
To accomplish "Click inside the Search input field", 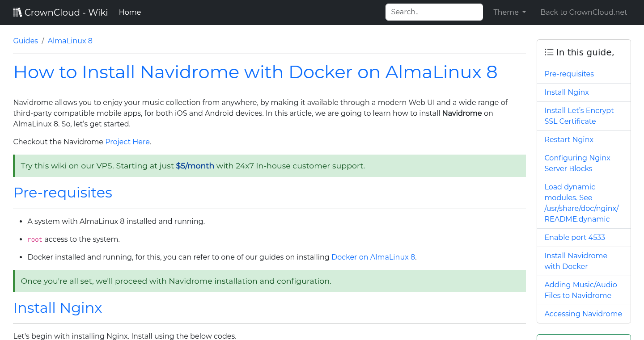I will (433, 12).
